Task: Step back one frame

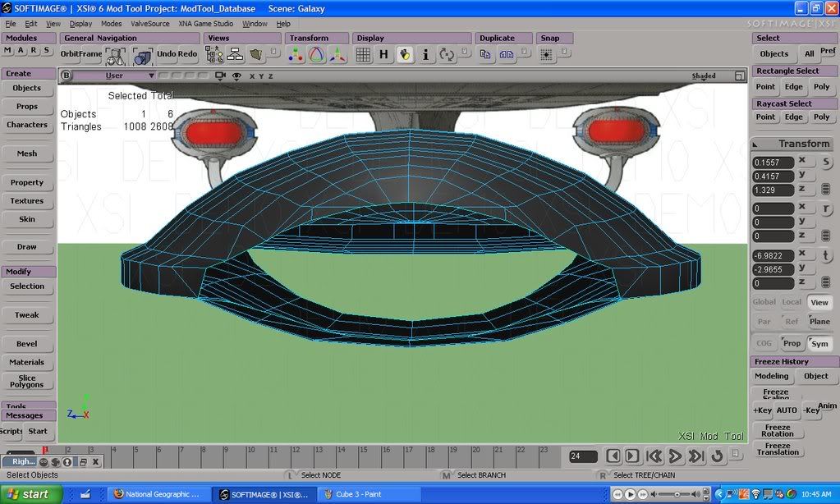Action: pos(613,456)
